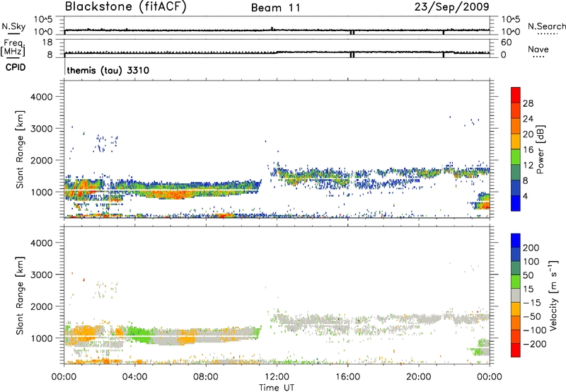This screenshot has width=566, height=392.
Task: Click the "Beam 11" heading
Action: point(276,8)
